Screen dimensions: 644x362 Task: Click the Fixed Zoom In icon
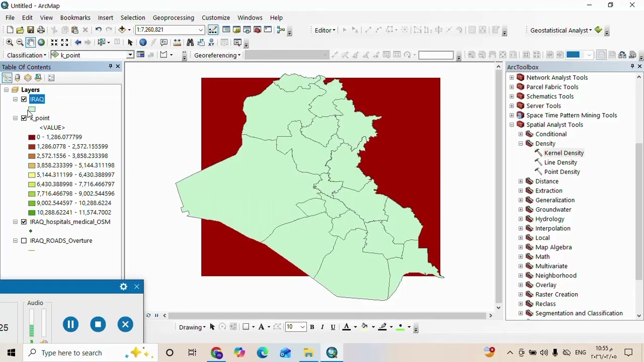pyautogui.click(x=54, y=43)
